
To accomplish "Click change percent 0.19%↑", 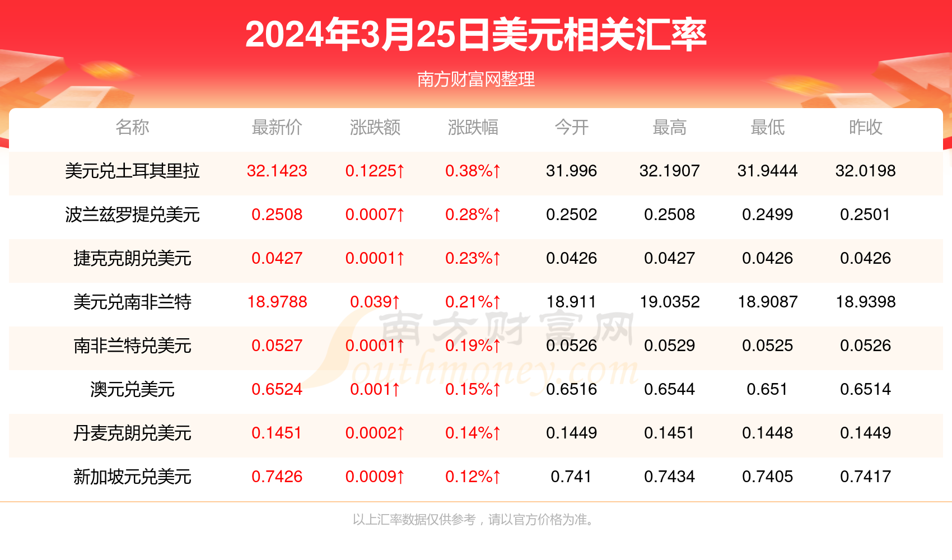I will coord(473,346).
